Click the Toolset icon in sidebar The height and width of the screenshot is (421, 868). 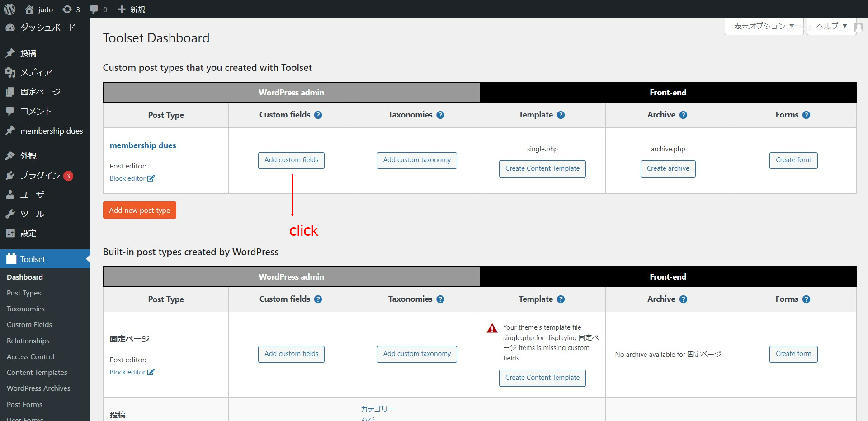[11, 258]
